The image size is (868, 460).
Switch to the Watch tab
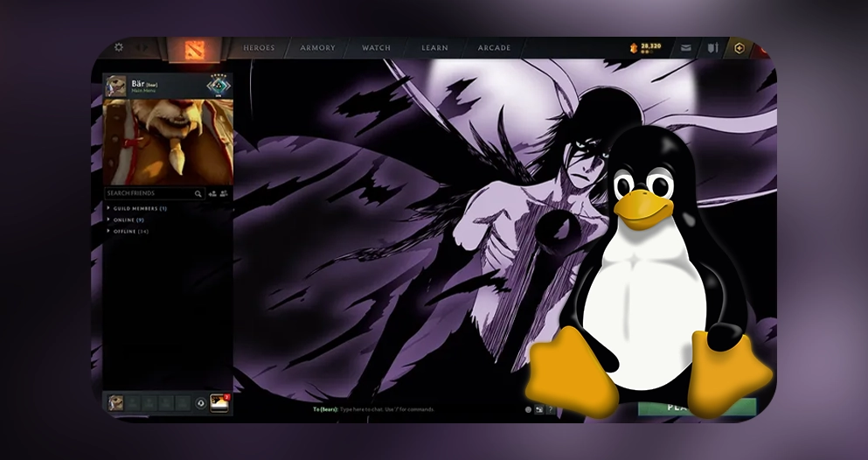[x=376, y=48]
